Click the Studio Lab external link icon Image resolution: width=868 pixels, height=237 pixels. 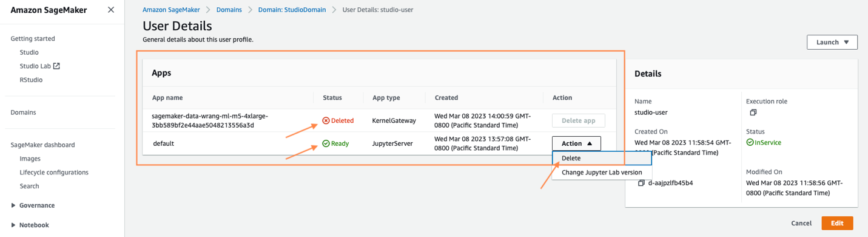click(56, 66)
